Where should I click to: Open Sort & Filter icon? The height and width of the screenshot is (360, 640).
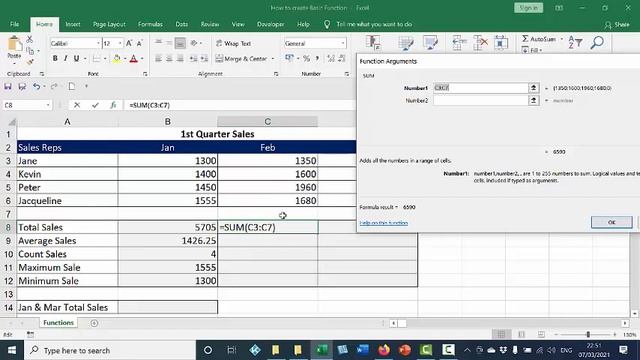(x=575, y=42)
